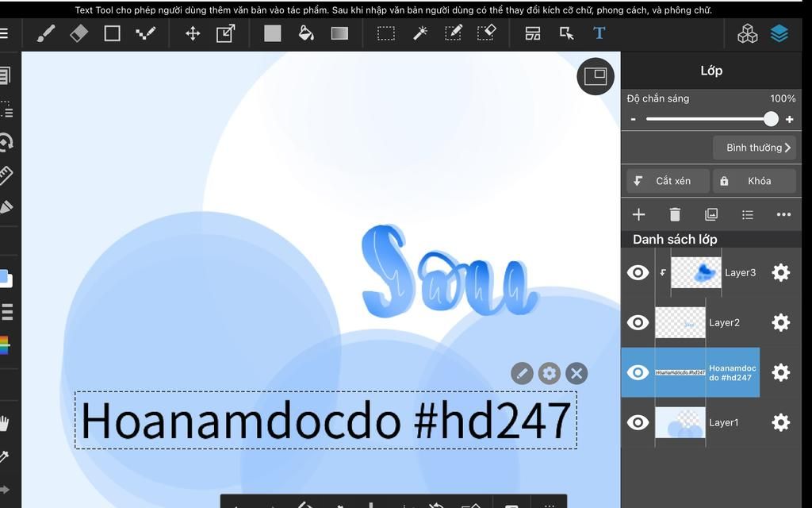Select the rectangular Selection tool
812x508 pixels.
386,33
